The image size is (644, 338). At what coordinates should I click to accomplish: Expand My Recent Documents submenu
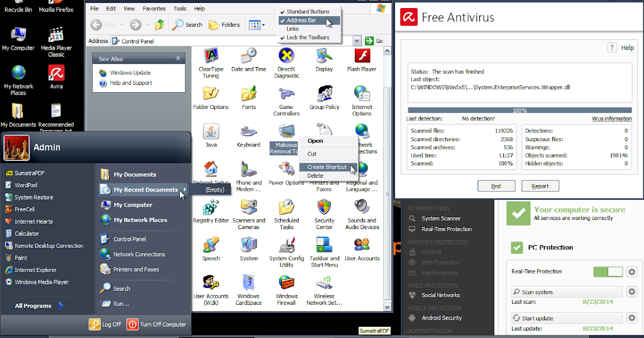click(x=144, y=189)
